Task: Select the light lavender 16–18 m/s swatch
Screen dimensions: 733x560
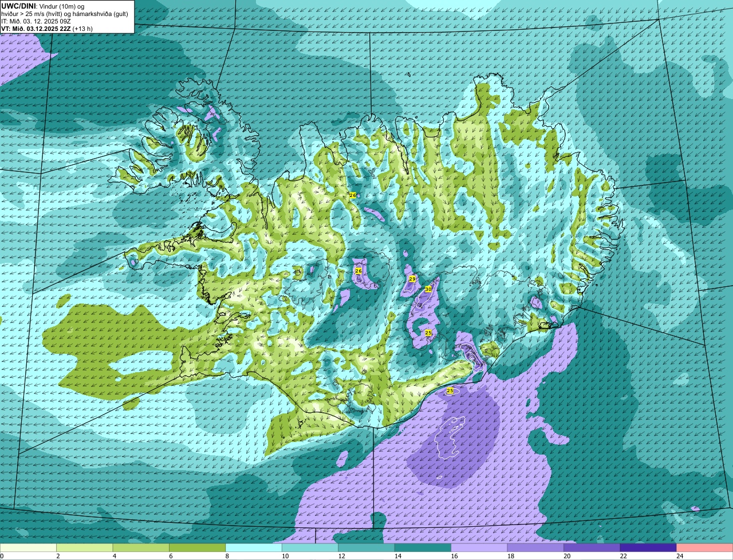Action: pos(479,548)
